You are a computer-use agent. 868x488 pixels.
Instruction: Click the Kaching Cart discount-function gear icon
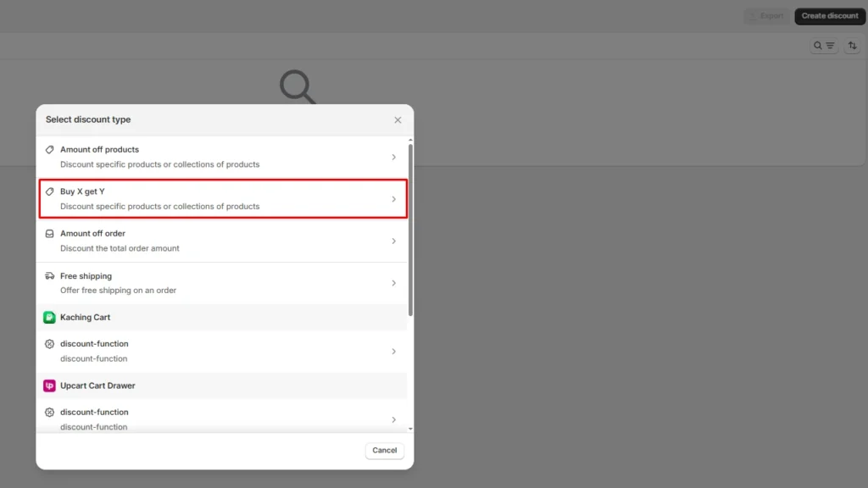[x=50, y=344]
